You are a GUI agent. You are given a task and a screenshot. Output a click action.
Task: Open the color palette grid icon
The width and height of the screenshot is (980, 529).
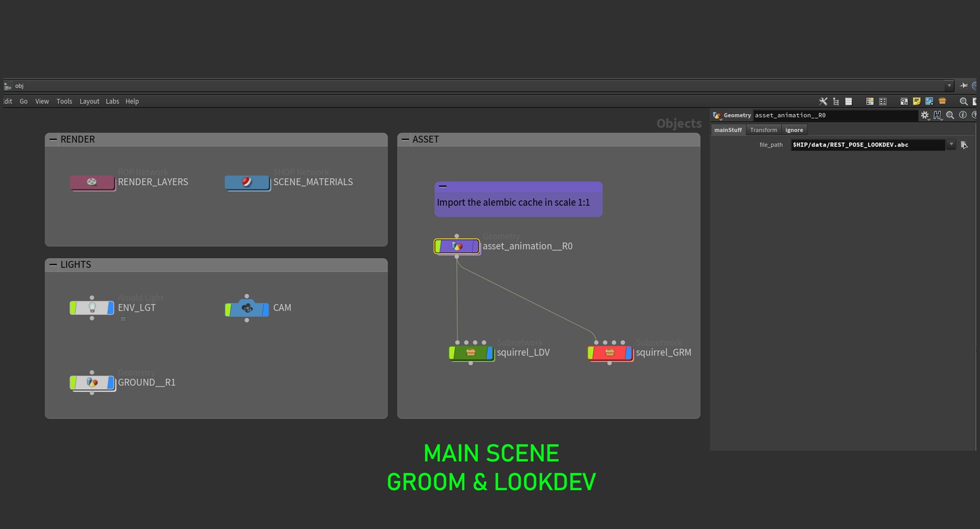(x=870, y=102)
